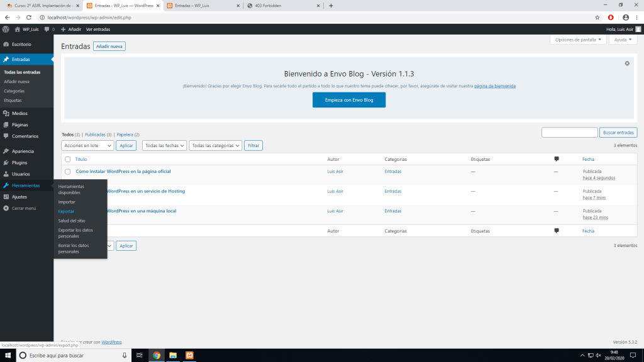This screenshot has width=644, height=362.
Task: Click the 'Añadir nueva' button beside Entradas
Action: (109, 47)
